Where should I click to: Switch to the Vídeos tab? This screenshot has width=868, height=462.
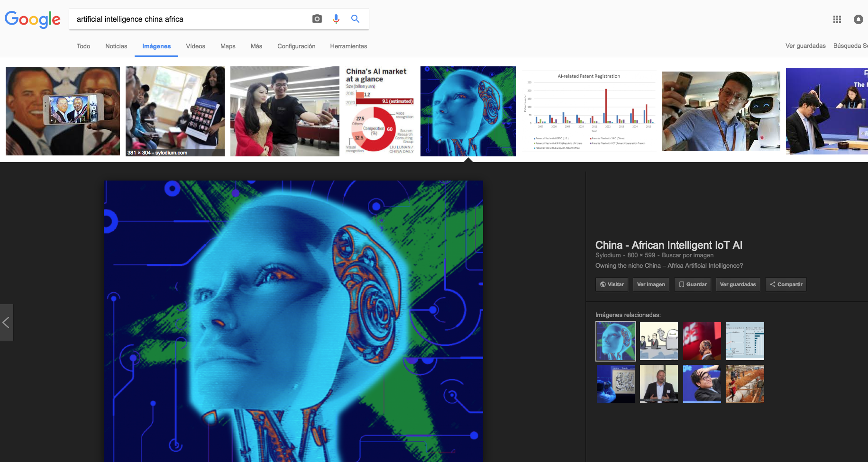195,46
